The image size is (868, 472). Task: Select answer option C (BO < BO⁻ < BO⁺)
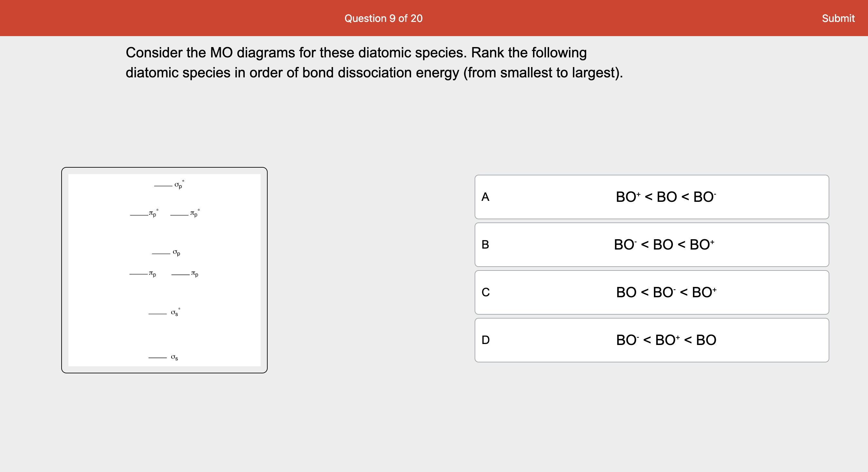click(652, 292)
